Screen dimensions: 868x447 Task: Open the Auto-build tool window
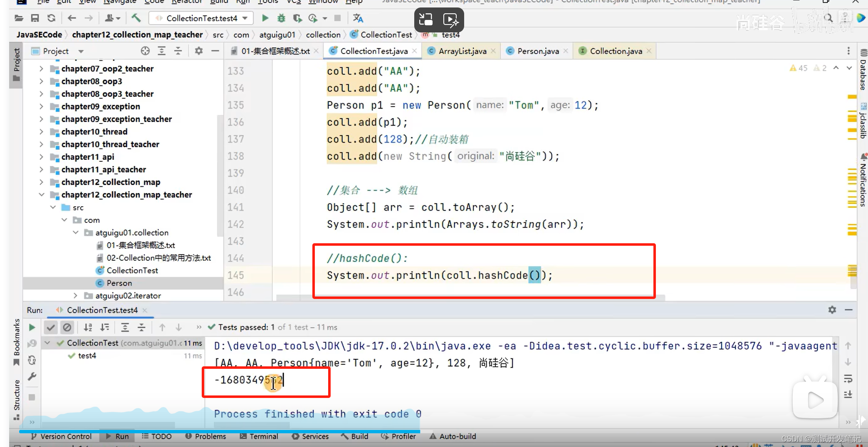[453, 436]
